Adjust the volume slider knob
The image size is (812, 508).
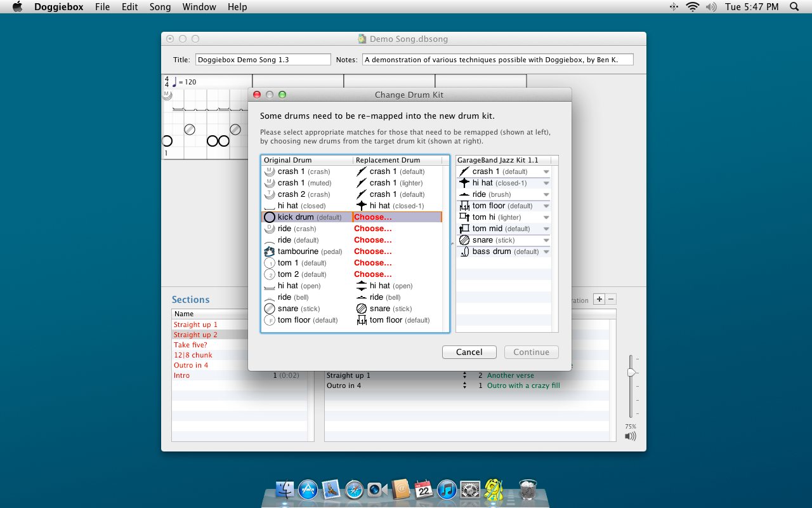click(x=631, y=372)
